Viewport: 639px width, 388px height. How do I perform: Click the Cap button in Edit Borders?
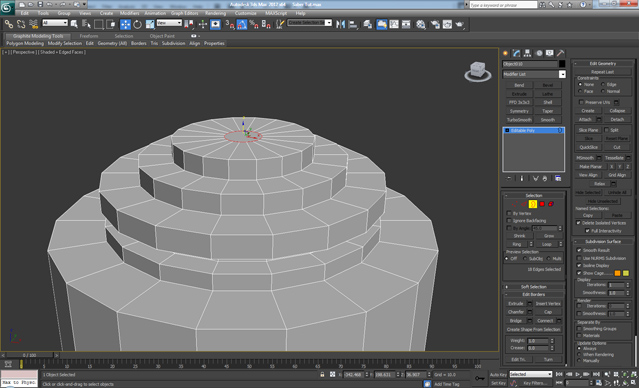point(548,312)
